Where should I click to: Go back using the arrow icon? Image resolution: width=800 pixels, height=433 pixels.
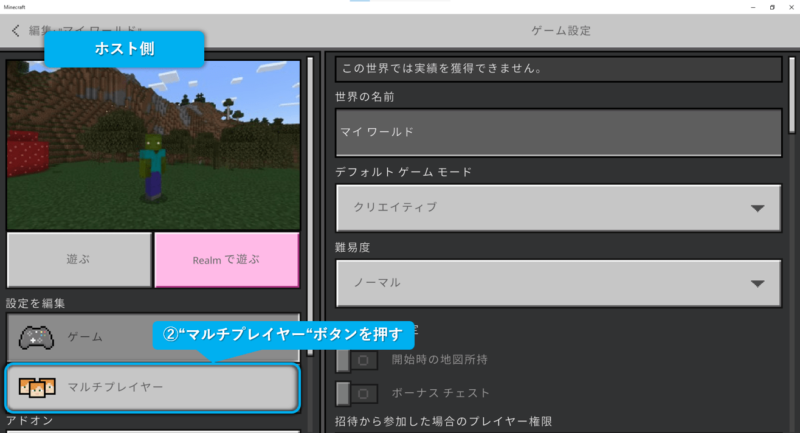16,31
